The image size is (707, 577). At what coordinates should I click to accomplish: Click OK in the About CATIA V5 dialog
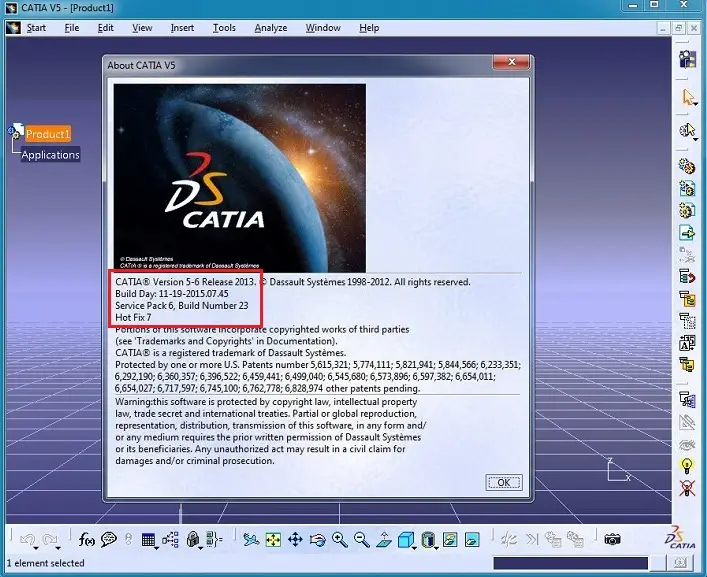click(x=504, y=482)
